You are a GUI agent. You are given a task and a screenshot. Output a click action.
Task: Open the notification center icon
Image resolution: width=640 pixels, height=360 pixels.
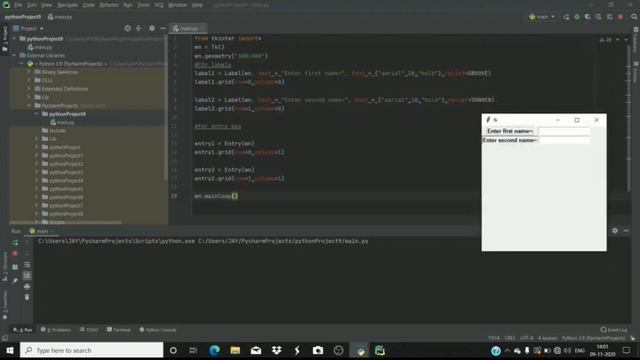pyautogui.click(x=626, y=351)
